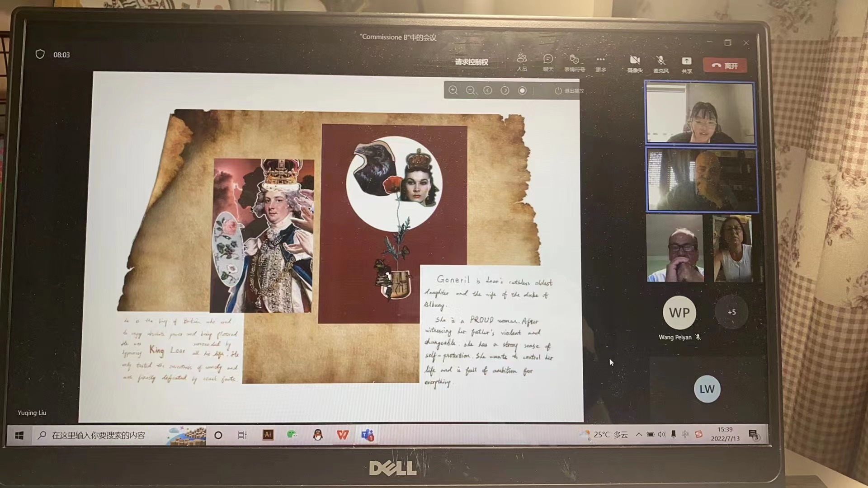Click the WP avatar of Wang Peiyan

point(679,313)
